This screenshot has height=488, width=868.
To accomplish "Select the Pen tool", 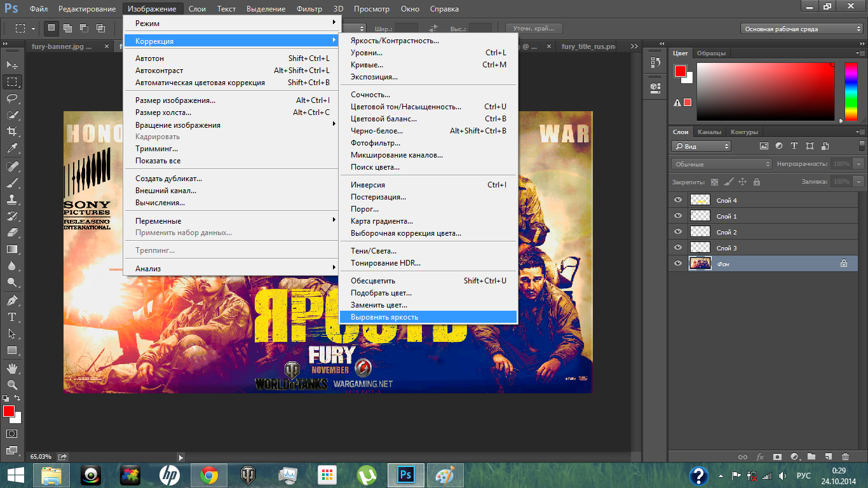I will tap(12, 300).
